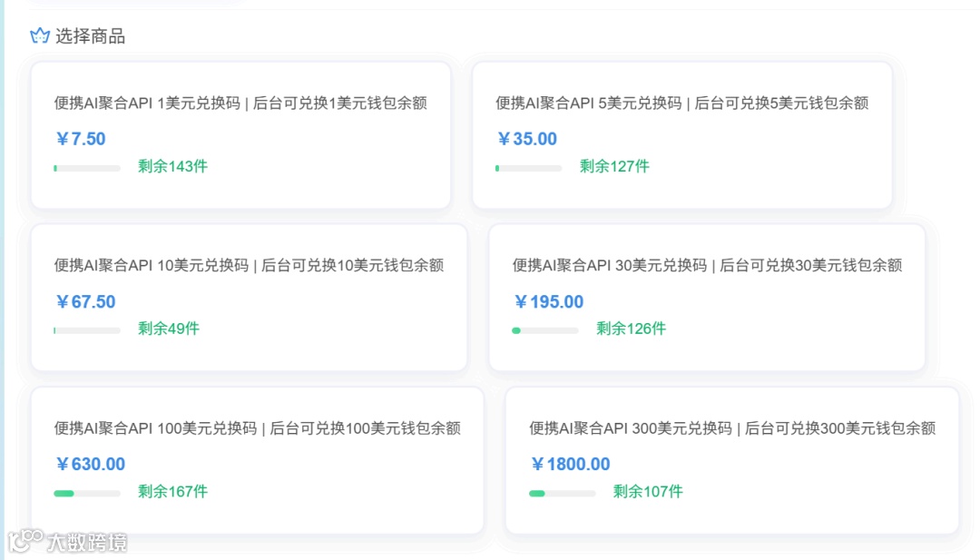980x560 pixels.
Task: Click the 剩余126件 stock label
Action: click(632, 329)
